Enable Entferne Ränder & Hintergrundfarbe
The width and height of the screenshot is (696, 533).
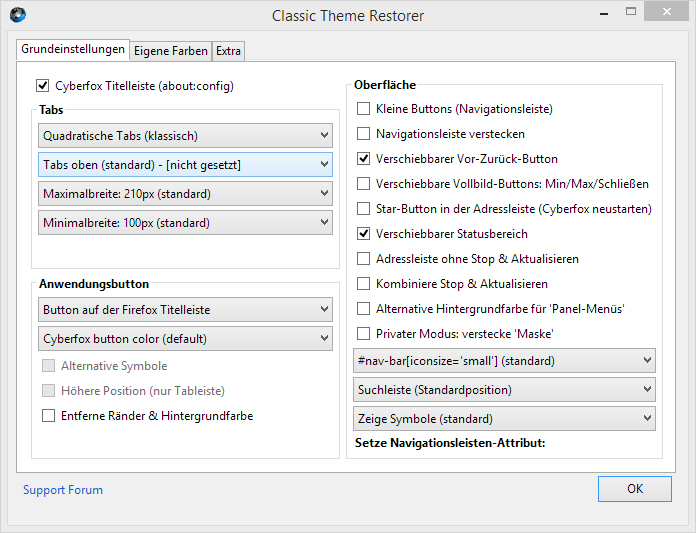point(49,416)
